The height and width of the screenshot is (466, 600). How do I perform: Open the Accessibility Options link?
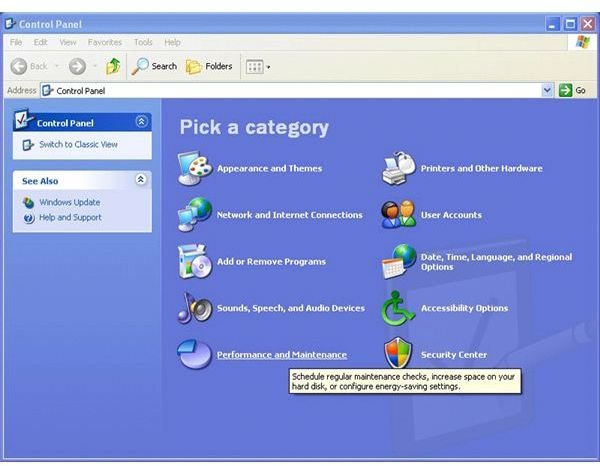[x=465, y=308]
